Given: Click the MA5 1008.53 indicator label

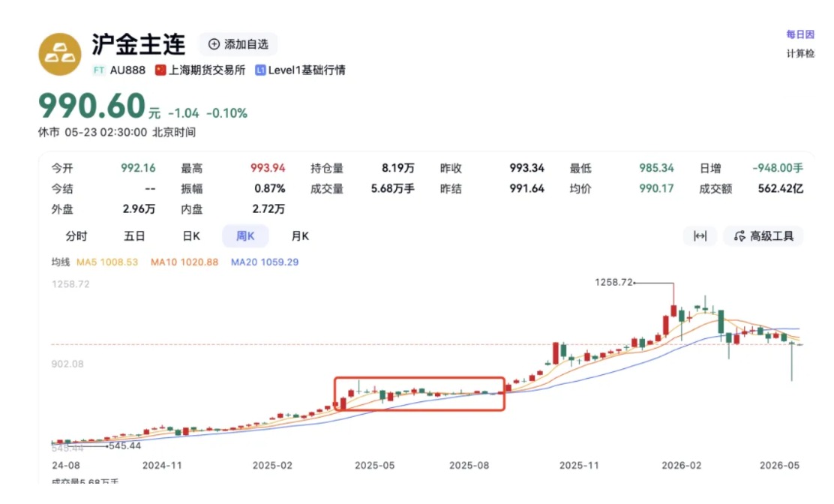Looking at the screenshot, I should [x=107, y=262].
